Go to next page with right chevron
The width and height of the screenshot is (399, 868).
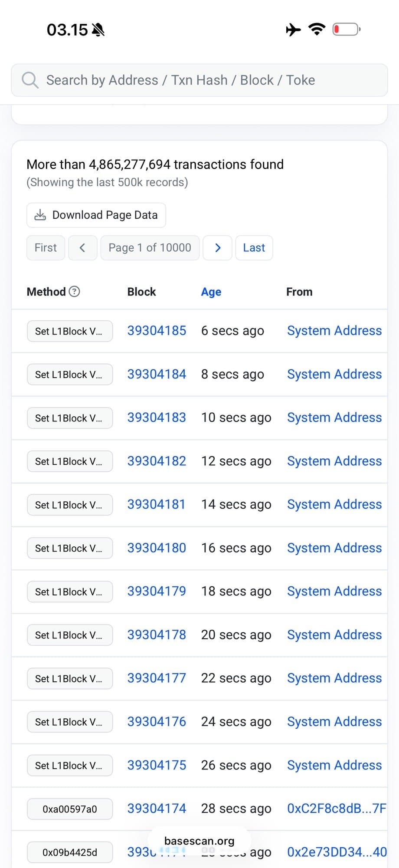(218, 248)
